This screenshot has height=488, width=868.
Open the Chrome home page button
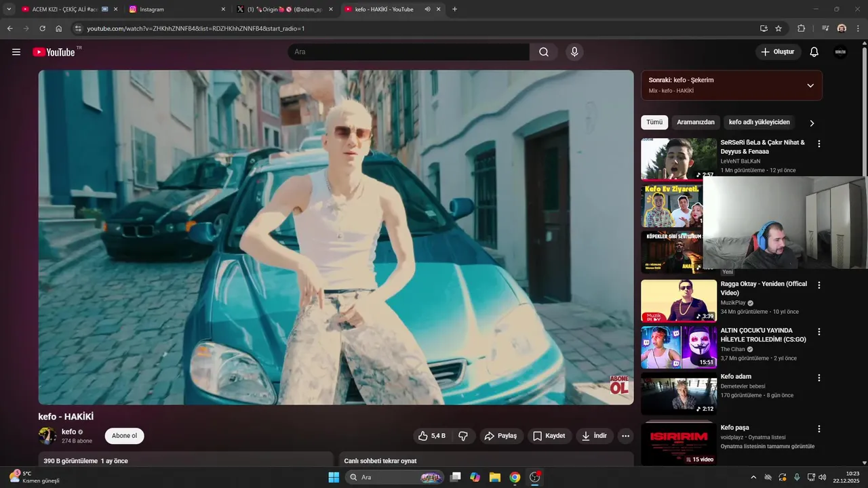point(59,28)
